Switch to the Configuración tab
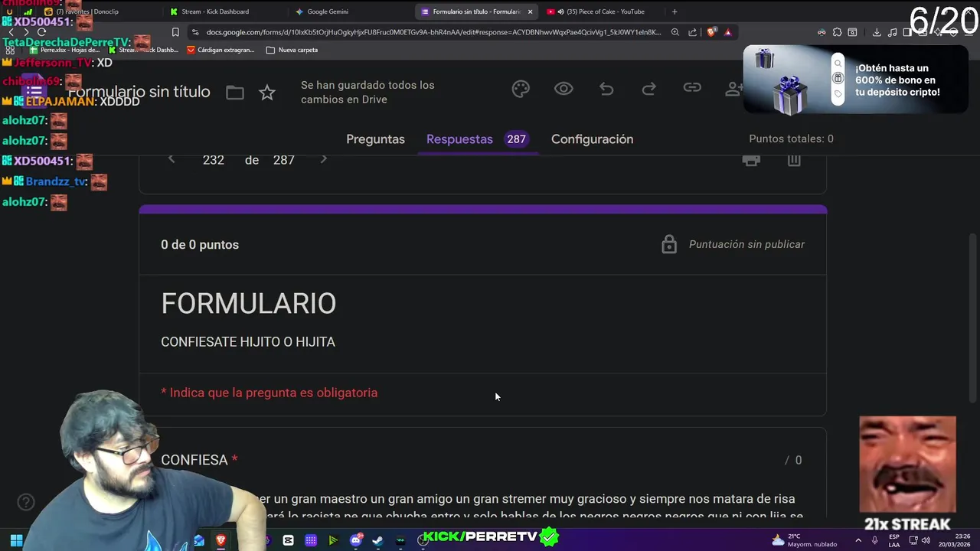The height and width of the screenshot is (551, 980). click(x=592, y=139)
